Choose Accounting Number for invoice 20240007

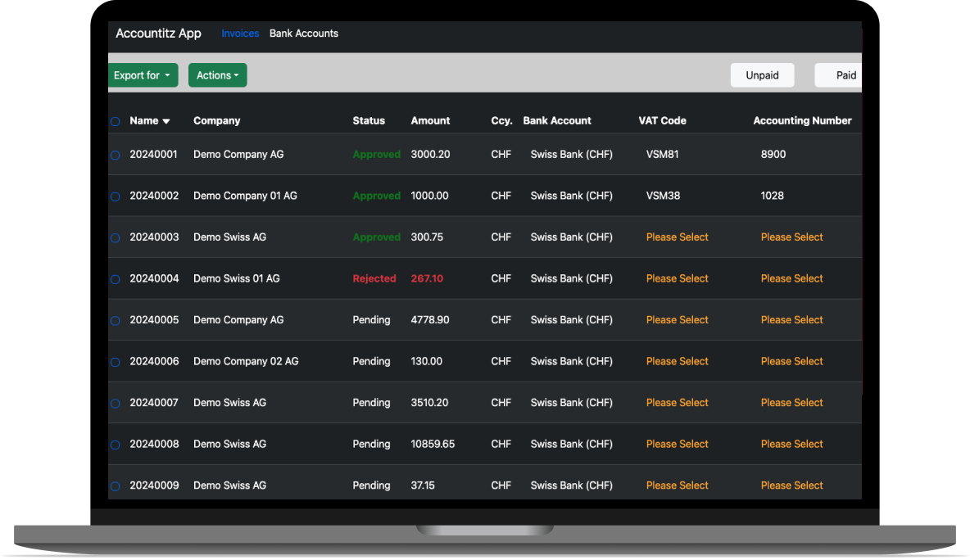coord(792,403)
